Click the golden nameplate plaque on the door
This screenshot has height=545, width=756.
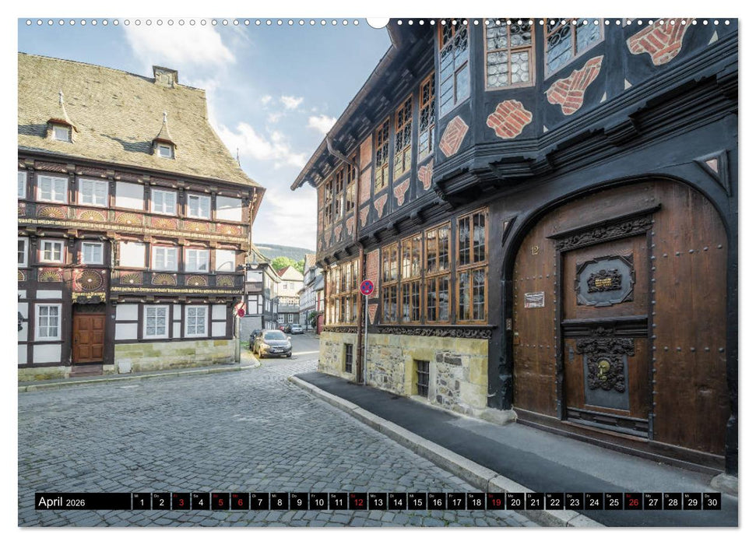(603, 282)
